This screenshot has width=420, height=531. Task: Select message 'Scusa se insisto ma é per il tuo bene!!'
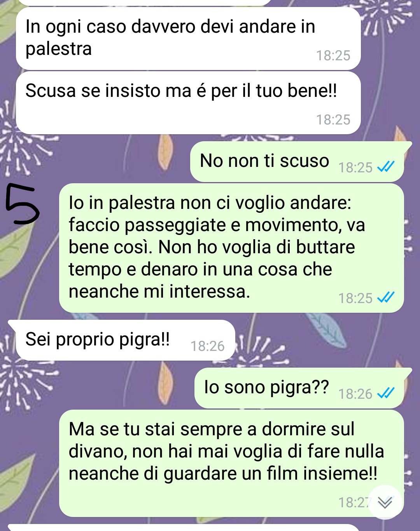click(x=188, y=103)
